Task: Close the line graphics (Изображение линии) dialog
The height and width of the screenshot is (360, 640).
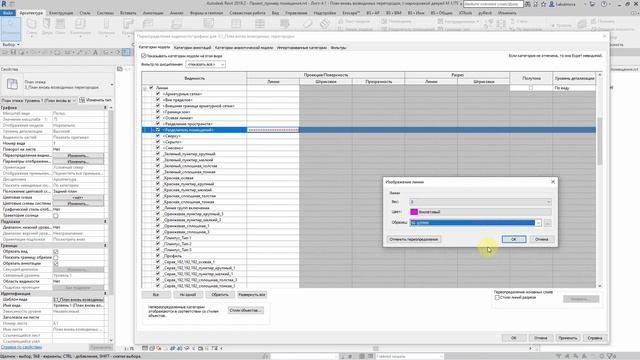Action: pyautogui.click(x=553, y=182)
